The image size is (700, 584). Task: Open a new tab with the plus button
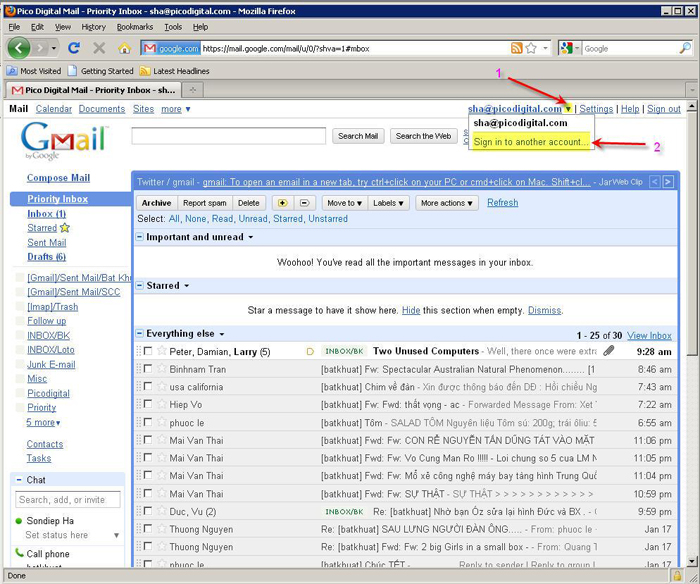[192, 90]
